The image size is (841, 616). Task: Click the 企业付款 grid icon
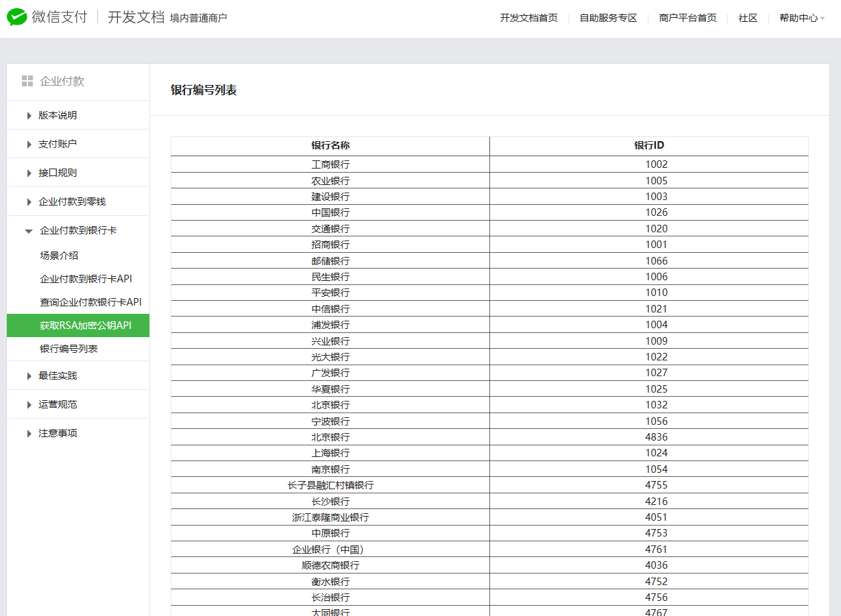[27, 82]
